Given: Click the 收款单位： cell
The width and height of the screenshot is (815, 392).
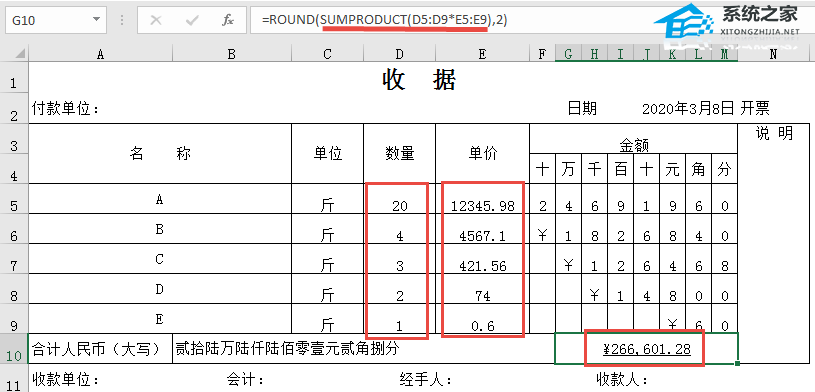Looking at the screenshot, I should [65, 379].
